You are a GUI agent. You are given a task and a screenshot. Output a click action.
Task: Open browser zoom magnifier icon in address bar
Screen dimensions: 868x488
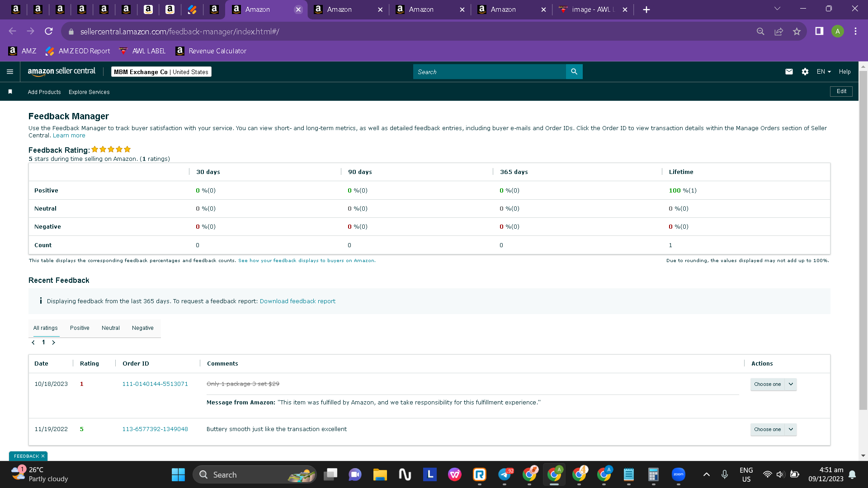[760, 31]
